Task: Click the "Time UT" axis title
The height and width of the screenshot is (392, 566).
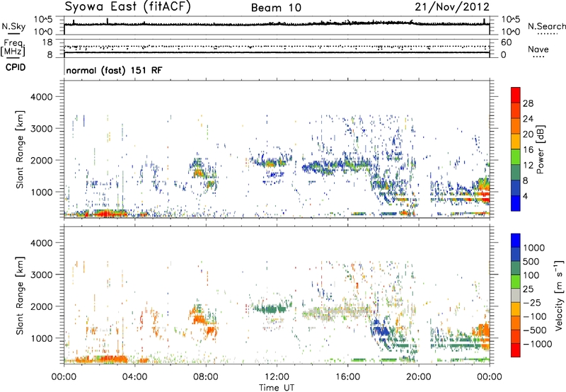Action: click(277, 388)
